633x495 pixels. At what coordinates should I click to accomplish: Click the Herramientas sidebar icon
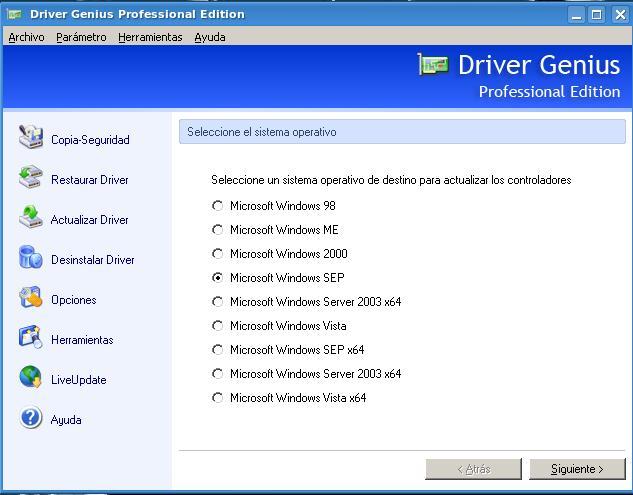coord(31,337)
